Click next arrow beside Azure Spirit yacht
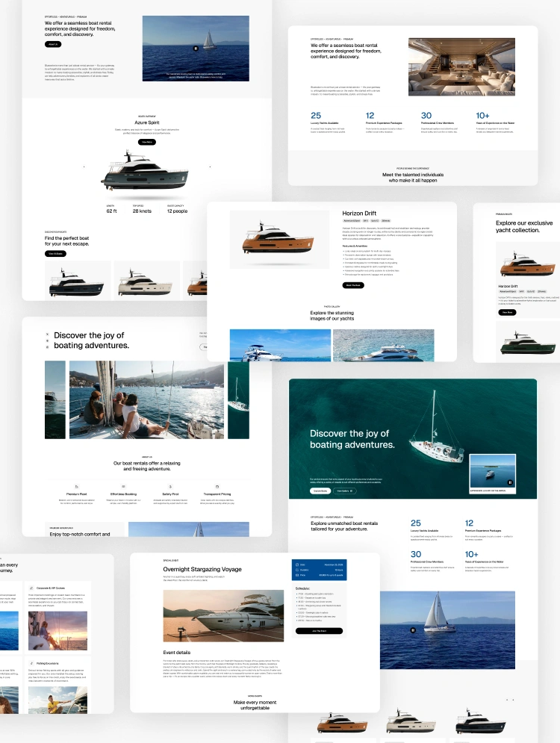The height and width of the screenshot is (743, 560). (210, 167)
